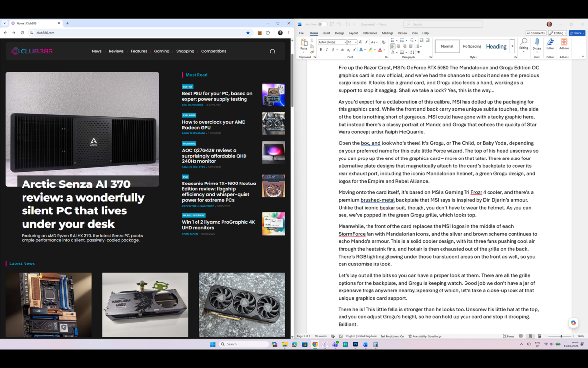Screen dimensions: 588x368
Task: Click the Format Painter brush in Word
Action: (312, 52)
